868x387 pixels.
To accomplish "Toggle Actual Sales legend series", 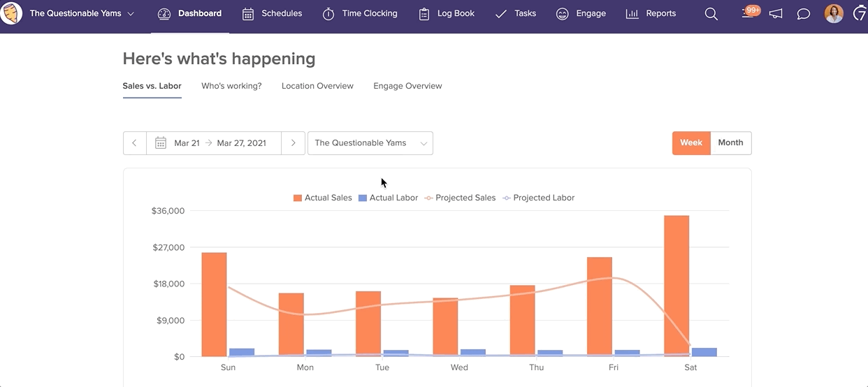I will click(x=322, y=198).
